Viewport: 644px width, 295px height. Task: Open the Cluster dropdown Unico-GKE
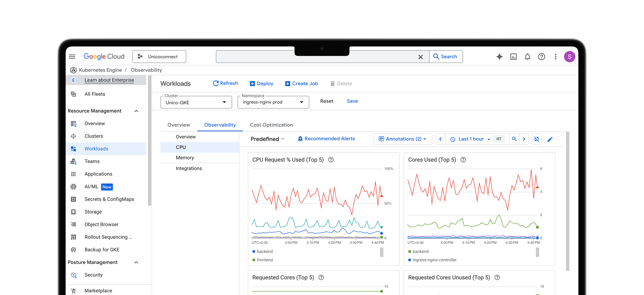(x=196, y=102)
